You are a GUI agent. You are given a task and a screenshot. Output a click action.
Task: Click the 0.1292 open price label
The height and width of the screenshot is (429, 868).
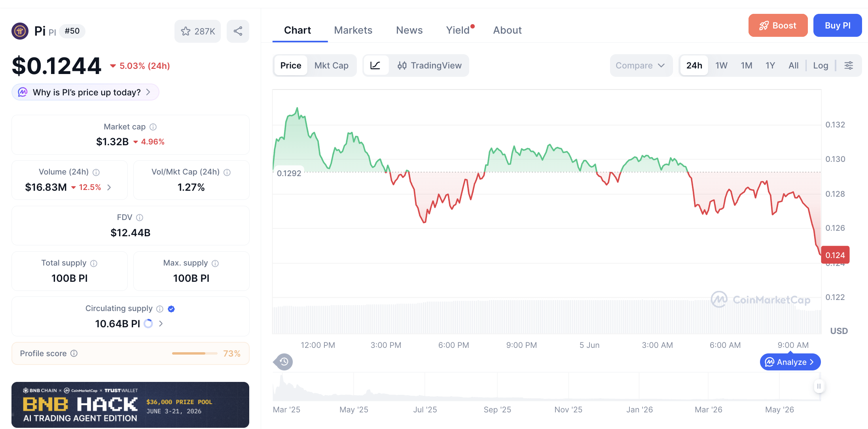pyautogui.click(x=289, y=173)
